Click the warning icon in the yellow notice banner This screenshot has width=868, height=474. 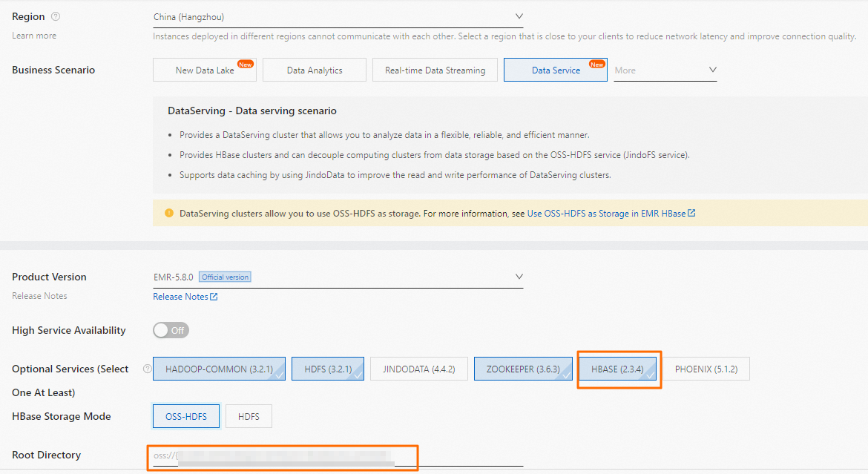pos(168,213)
